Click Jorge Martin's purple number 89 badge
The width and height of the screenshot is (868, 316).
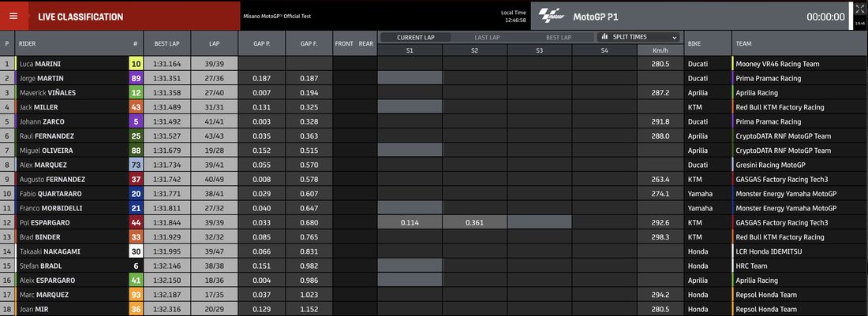coord(136,79)
